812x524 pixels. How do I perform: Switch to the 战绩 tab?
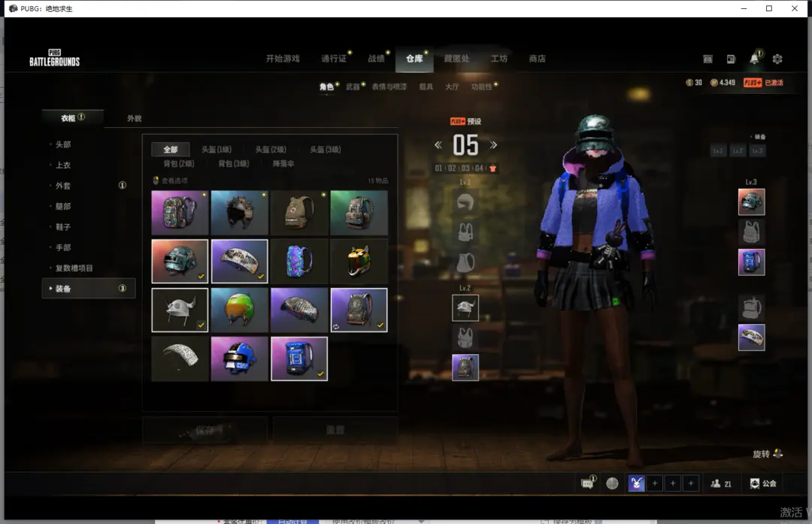click(376, 59)
